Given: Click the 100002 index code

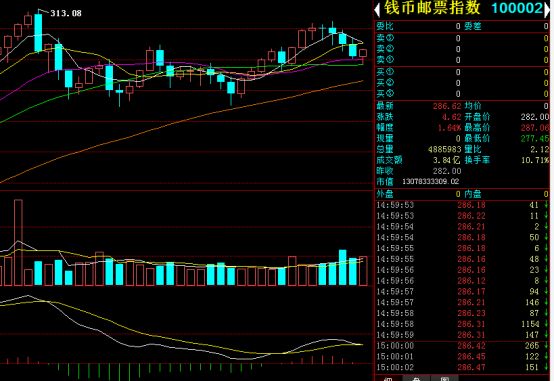Looking at the screenshot, I should pos(517,8).
